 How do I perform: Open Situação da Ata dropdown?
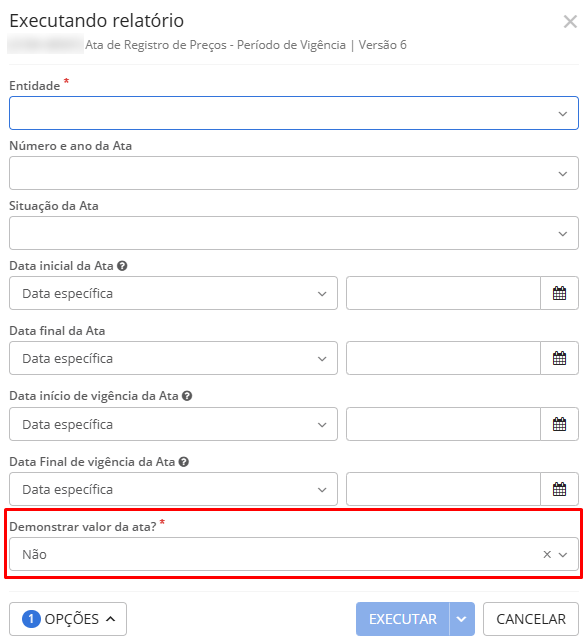pyautogui.click(x=294, y=233)
